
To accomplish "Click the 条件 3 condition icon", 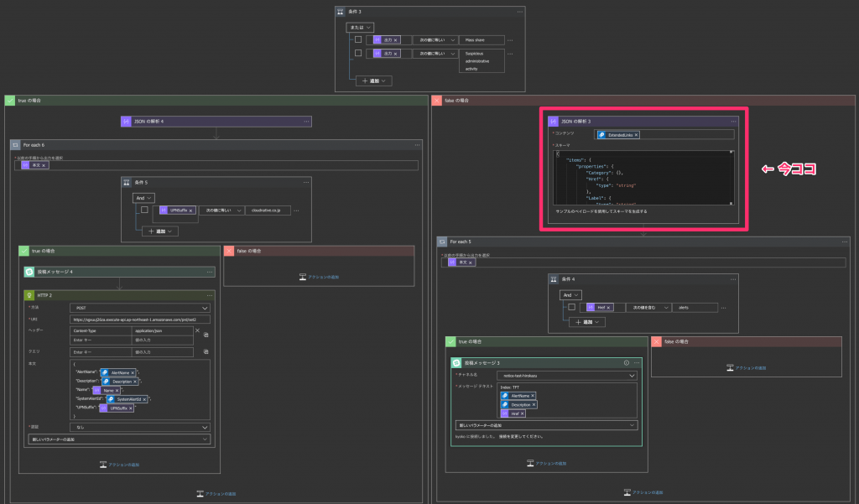I will [x=341, y=12].
